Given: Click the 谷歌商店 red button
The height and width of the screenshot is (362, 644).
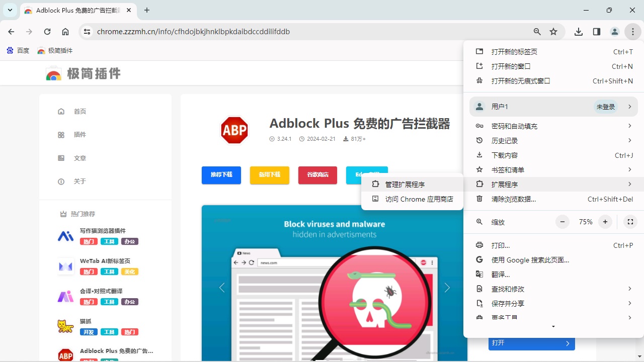Looking at the screenshot, I should coord(317,175).
